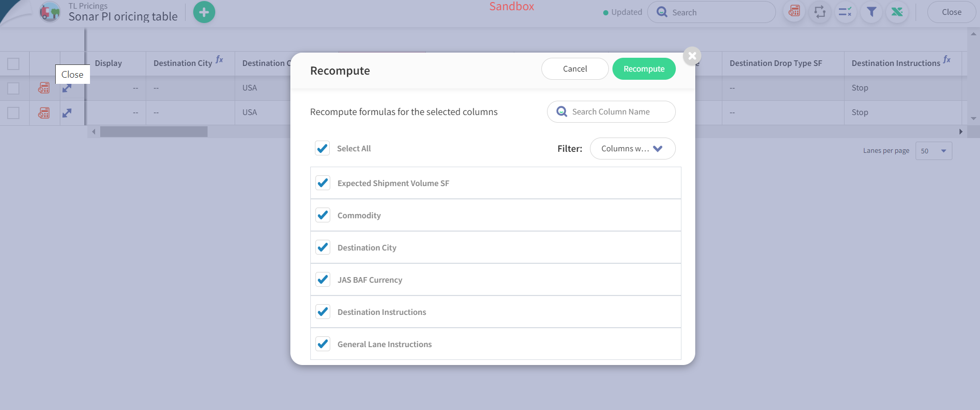Click the refresh cycle arrows toolbar icon
This screenshot has width=980, height=410.
820,12
